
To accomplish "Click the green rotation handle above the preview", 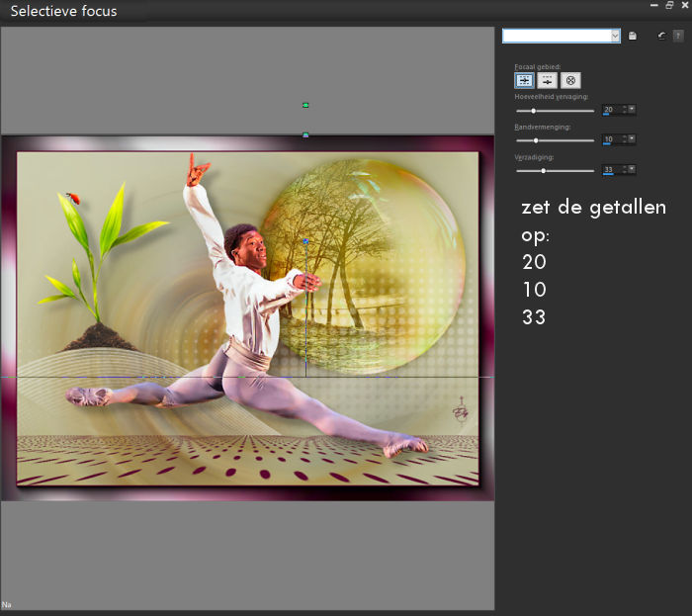I will point(305,106).
